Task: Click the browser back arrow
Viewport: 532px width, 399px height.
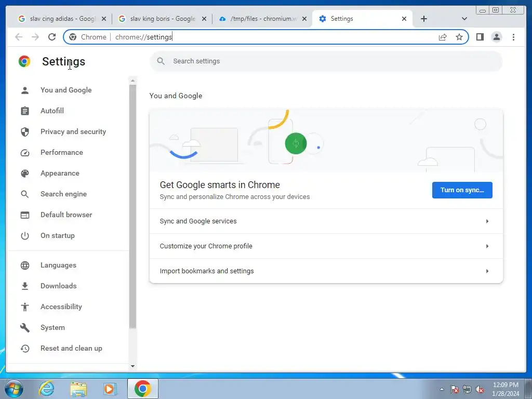Action: pos(19,37)
